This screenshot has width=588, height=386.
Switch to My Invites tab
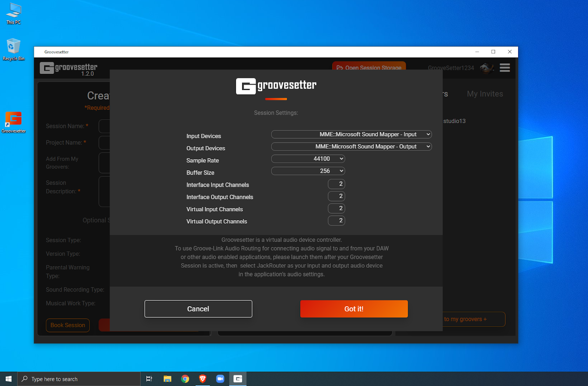tap(485, 94)
